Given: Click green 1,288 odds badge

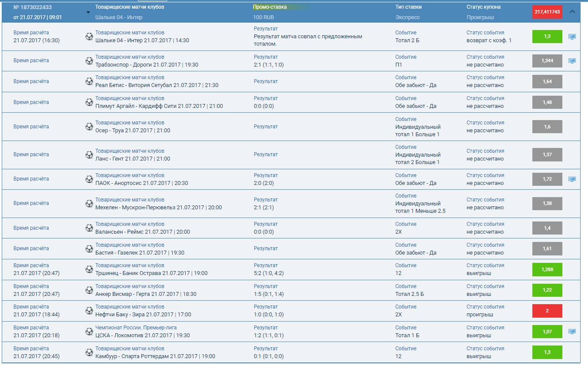Looking at the screenshot, I should click(x=547, y=269).
